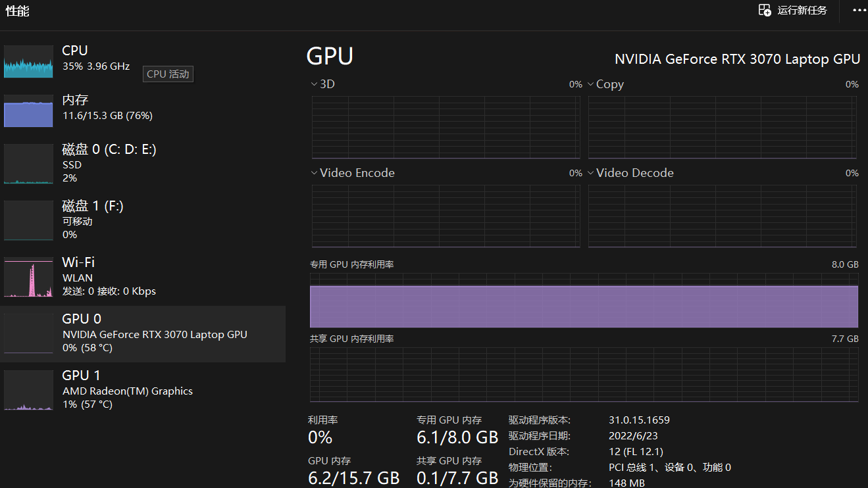Open the Video Decode dropdown chevron
Screen dimensions: 868x488
point(590,173)
